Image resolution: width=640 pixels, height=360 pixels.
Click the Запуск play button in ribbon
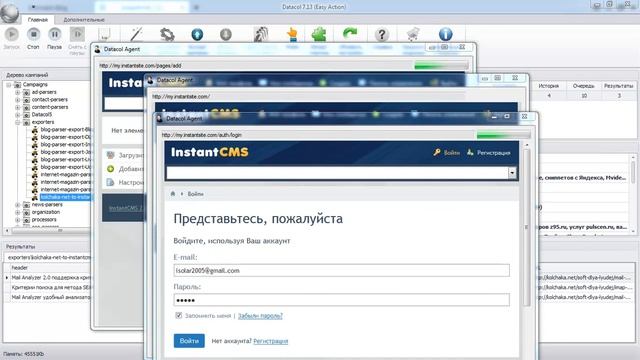pyautogui.click(x=12, y=34)
